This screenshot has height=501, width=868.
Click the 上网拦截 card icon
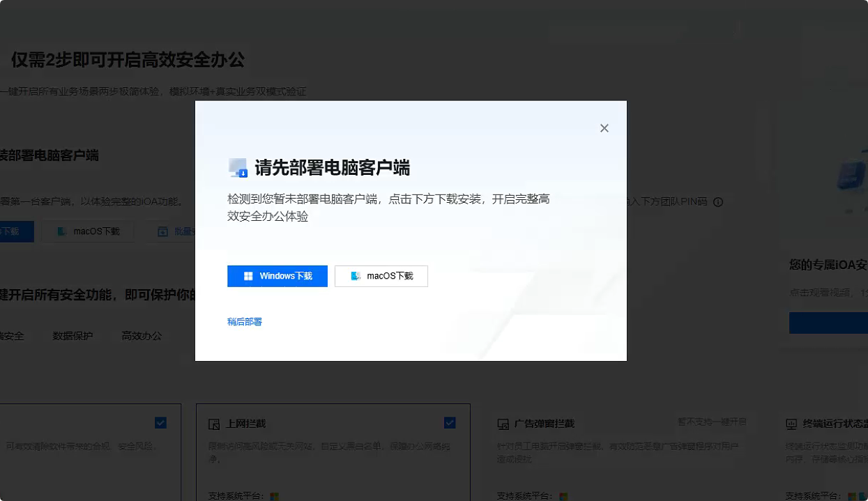(214, 424)
